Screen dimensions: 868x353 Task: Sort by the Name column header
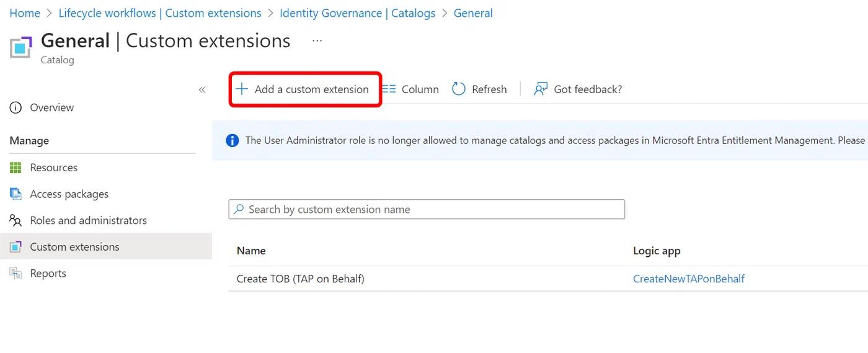251,251
